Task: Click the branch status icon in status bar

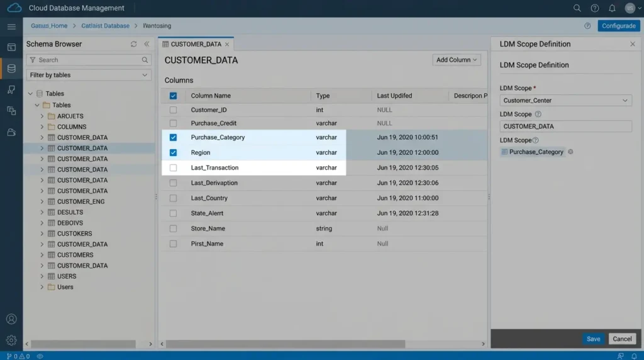Action: click(9, 356)
